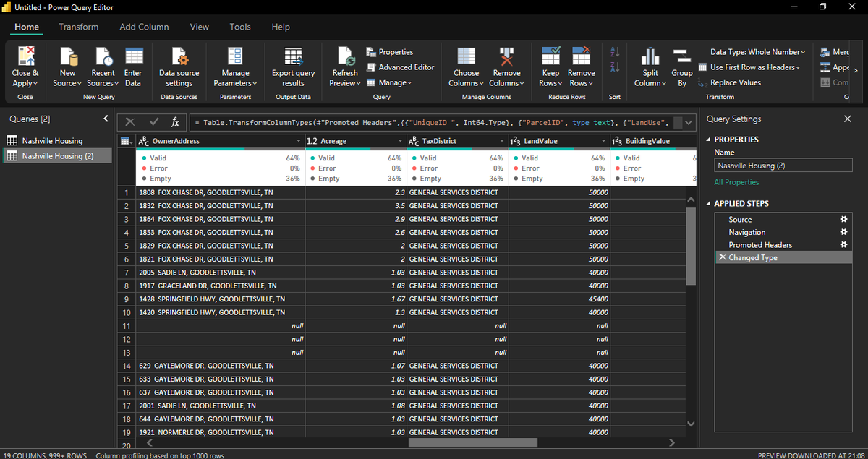Confirm the formula with the checkmark
868x459 pixels.
[153, 122]
